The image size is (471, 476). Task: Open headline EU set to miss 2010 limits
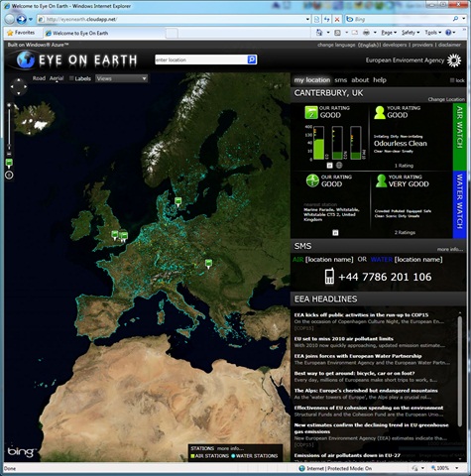(x=344, y=339)
